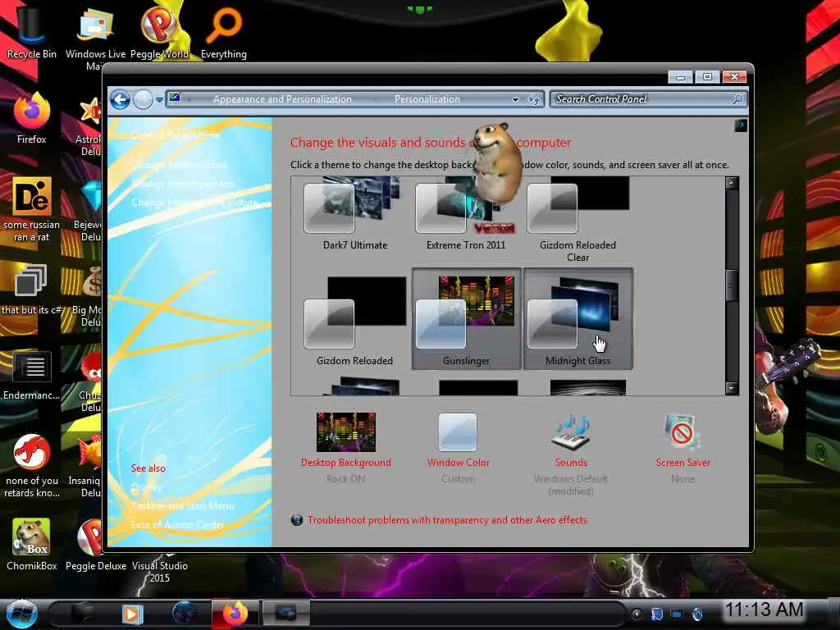Screen dimensions: 840x630
Task: Choose the Gizdom Reloaded Clear theme
Action: pyautogui.click(x=578, y=221)
